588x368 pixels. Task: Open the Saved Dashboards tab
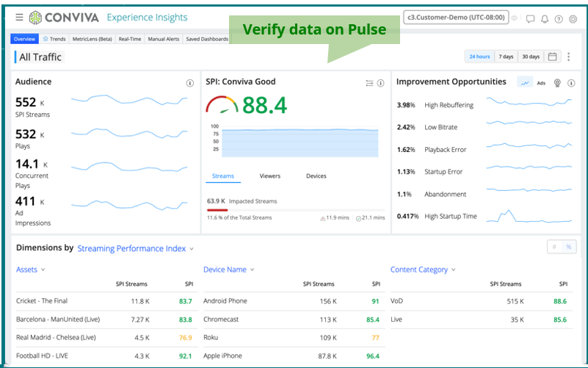[207, 38]
